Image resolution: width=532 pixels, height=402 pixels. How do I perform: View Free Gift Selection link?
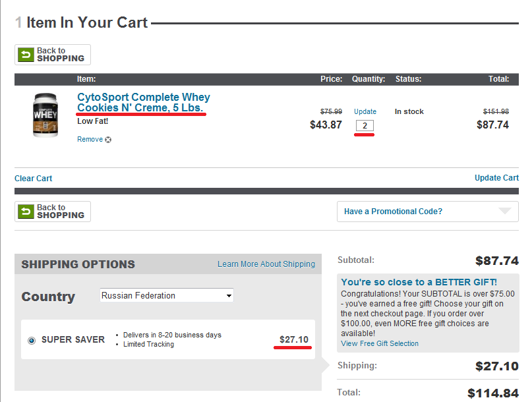pos(380,343)
